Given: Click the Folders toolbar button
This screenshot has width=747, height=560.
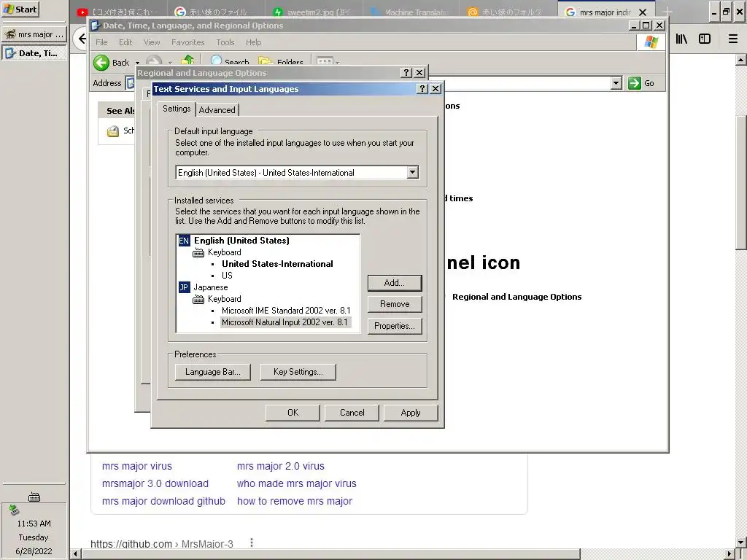Looking at the screenshot, I should (281, 61).
